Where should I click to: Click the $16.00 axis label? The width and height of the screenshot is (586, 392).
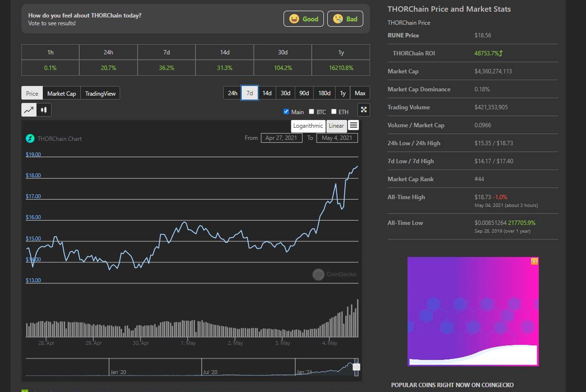pos(34,217)
